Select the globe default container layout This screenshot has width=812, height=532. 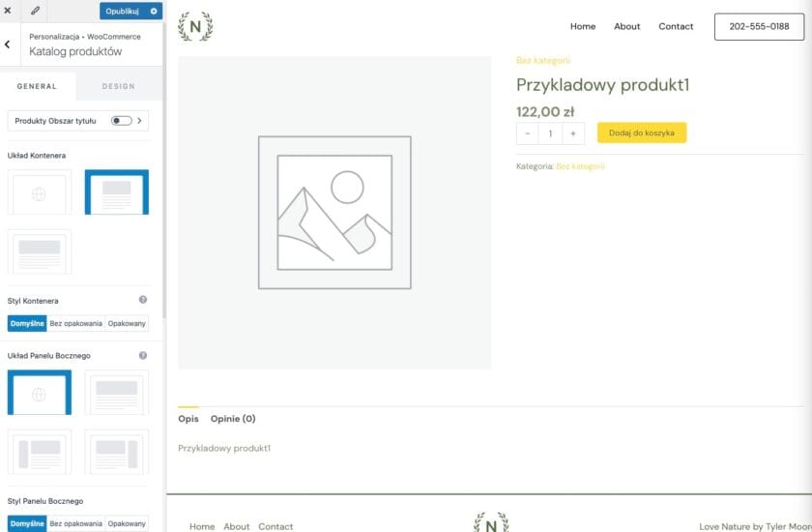tap(40, 193)
